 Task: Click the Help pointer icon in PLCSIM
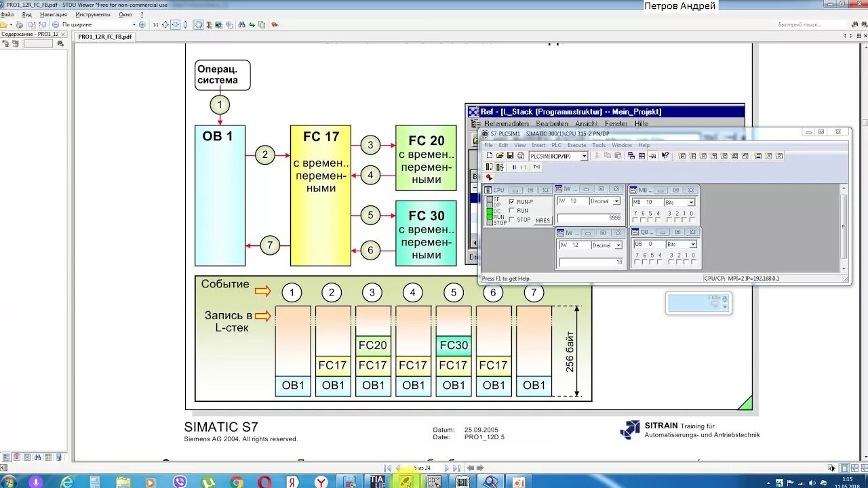(665, 155)
